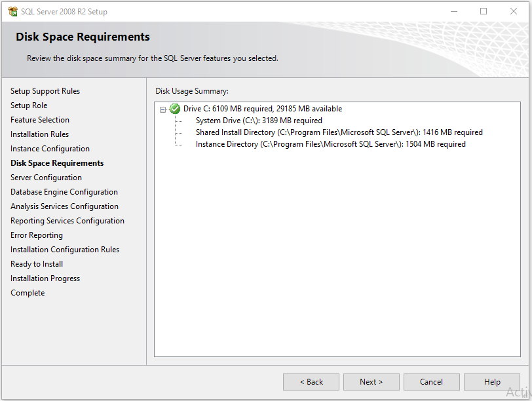The width and height of the screenshot is (532, 401).
Task: Select Setup Support Rules step
Action: click(x=45, y=91)
